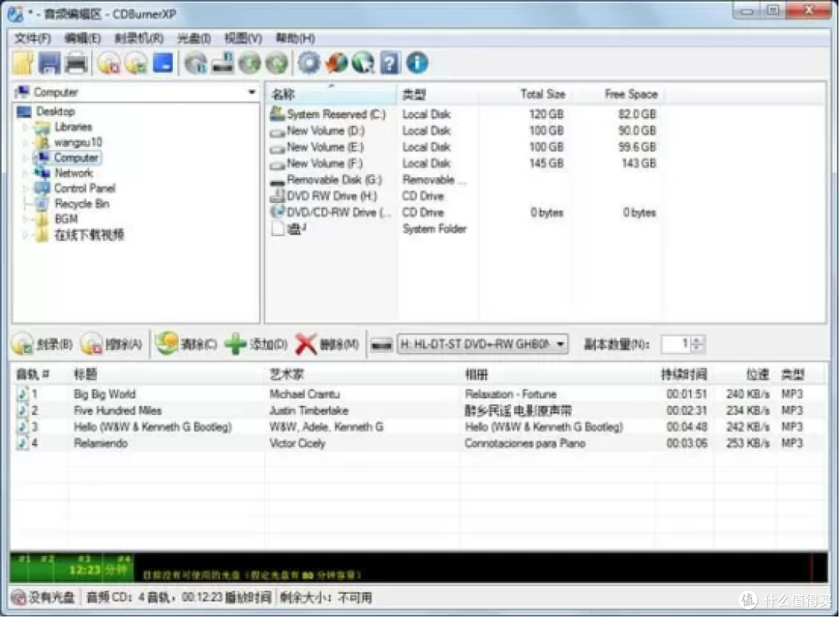Click the System Reserved (C:) drive icon

(x=278, y=113)
